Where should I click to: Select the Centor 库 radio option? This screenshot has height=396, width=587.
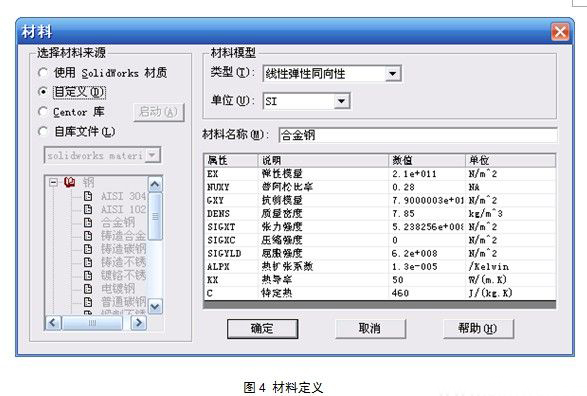(x=43, y=112)
